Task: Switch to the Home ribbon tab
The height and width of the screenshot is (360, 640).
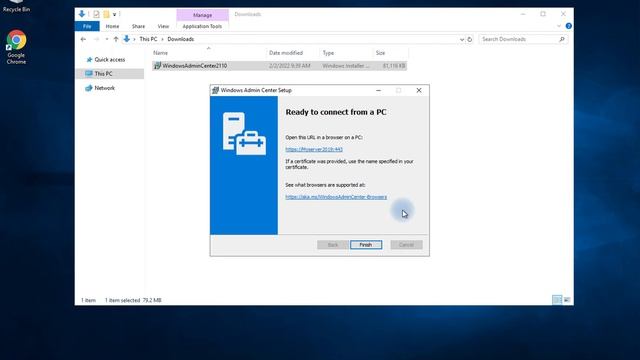Action: 112,26
